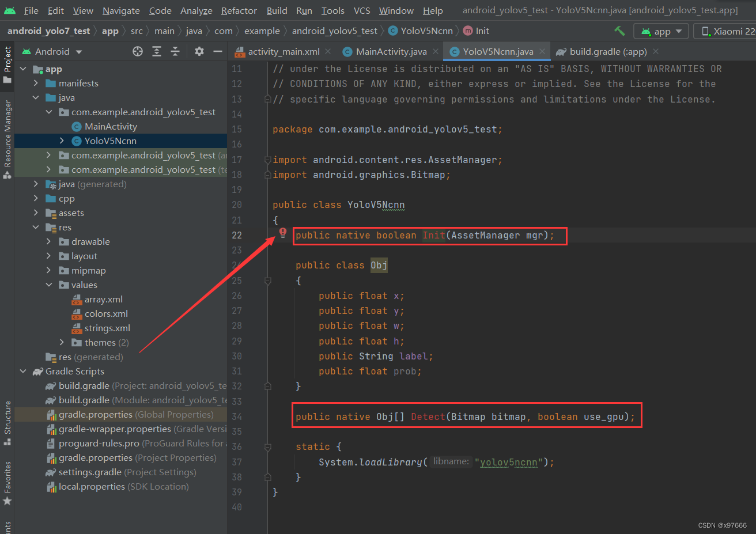The image size is (756, 534).
Task: Collapse the java folder
Action: tap(36, 97)
